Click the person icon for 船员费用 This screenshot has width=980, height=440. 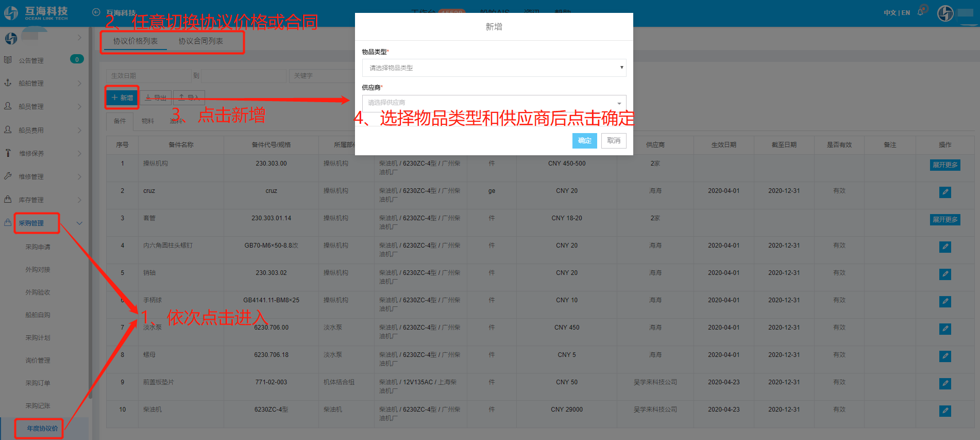pyautogui.click(x=8, y=129)
